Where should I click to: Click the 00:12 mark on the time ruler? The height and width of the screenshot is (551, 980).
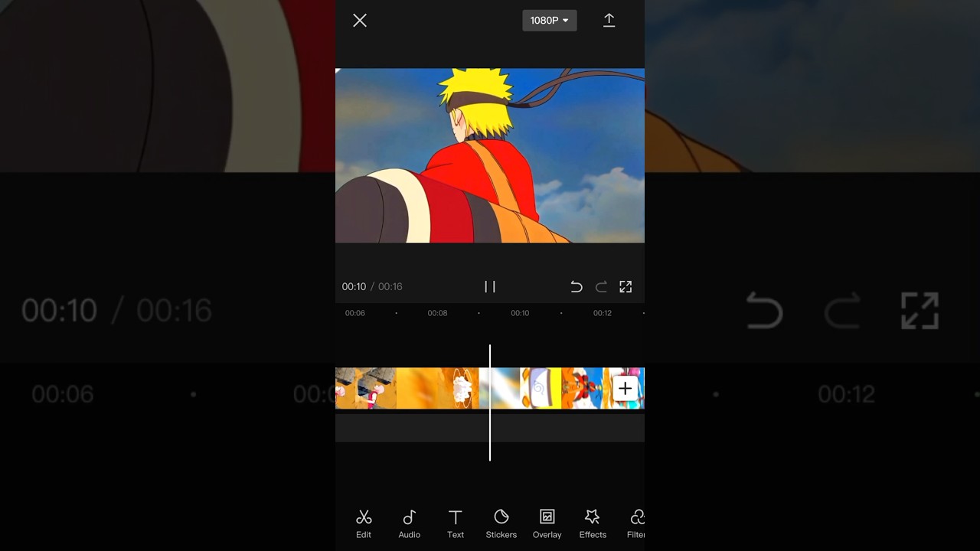603,313
